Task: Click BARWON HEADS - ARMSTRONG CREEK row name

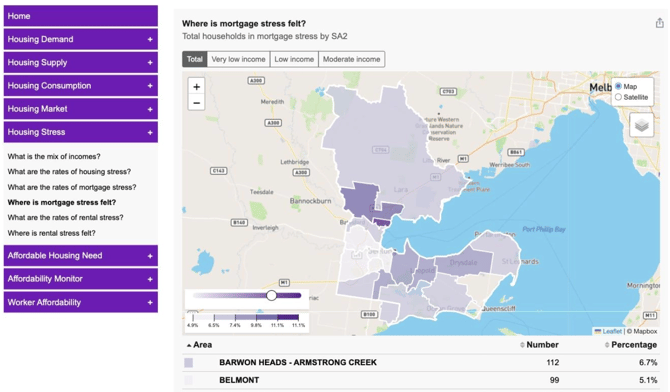Action: pyautogui.click(x=298, y=363)
